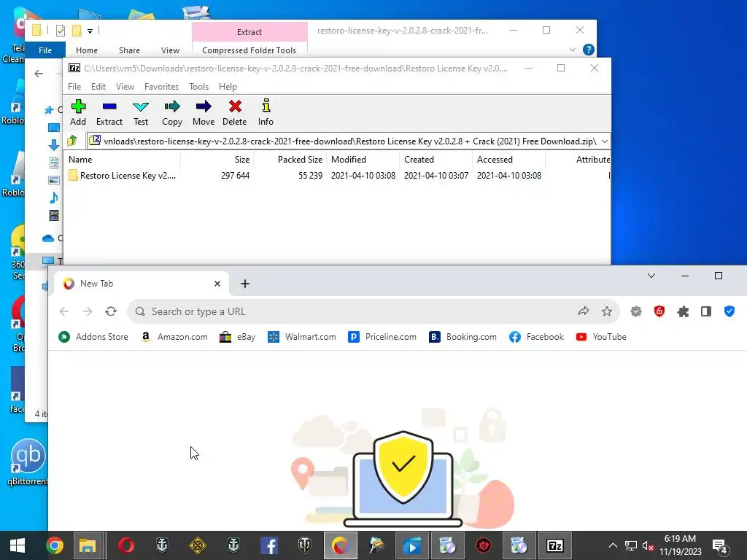Open the browser tab search chevron
The width and height of the screenshot is (747, 560).
(651, 276)
